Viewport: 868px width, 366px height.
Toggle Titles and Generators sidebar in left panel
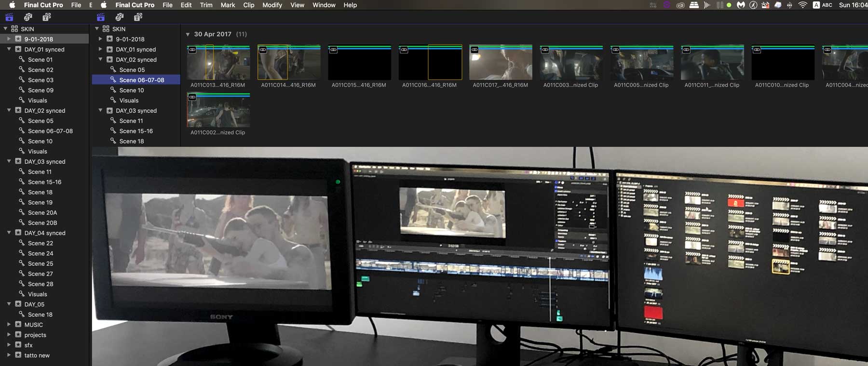pos(46,17)
